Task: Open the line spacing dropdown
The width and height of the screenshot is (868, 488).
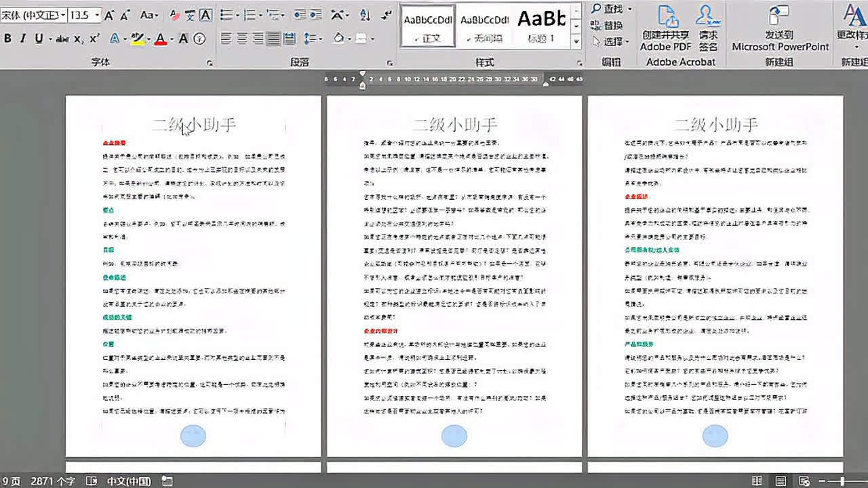Action: [x=309, y=39]
